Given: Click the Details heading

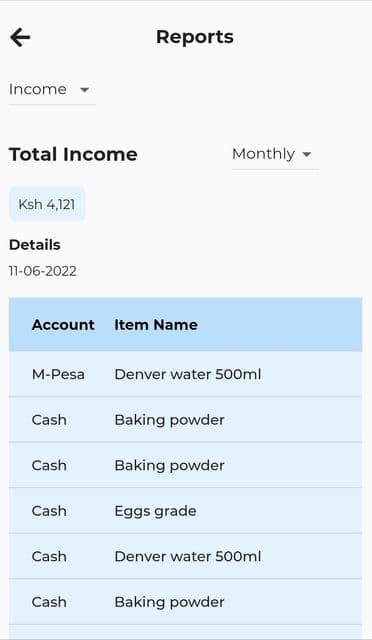Looking at the screenshot, I should point(35,245).
